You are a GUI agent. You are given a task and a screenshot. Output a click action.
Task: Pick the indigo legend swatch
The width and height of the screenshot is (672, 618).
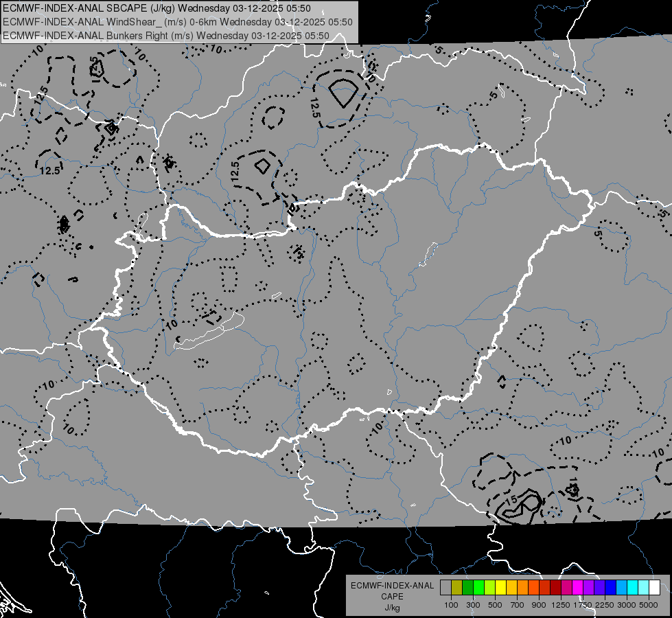click(599, 588)
